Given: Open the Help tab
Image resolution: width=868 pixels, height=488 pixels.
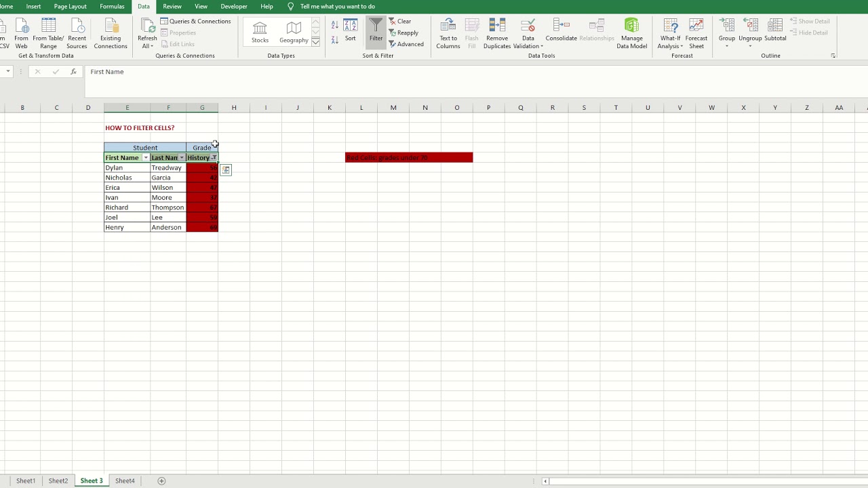Looking at the screenshot, I should (267, 6).
